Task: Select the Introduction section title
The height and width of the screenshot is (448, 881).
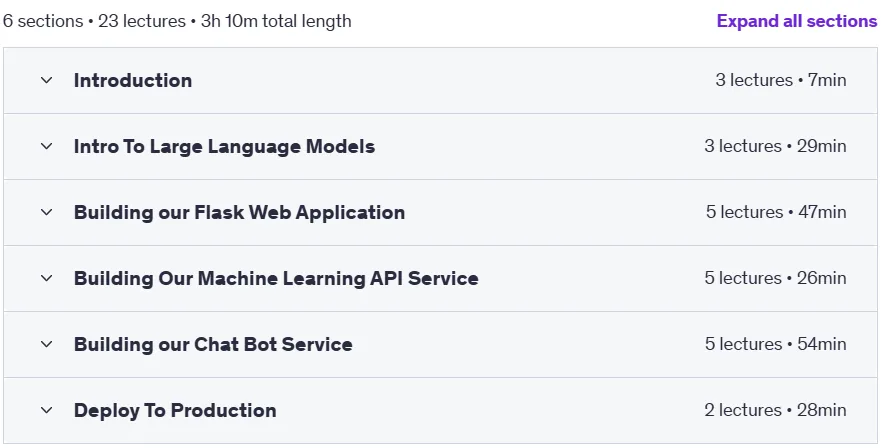Action: coord(133,80)
